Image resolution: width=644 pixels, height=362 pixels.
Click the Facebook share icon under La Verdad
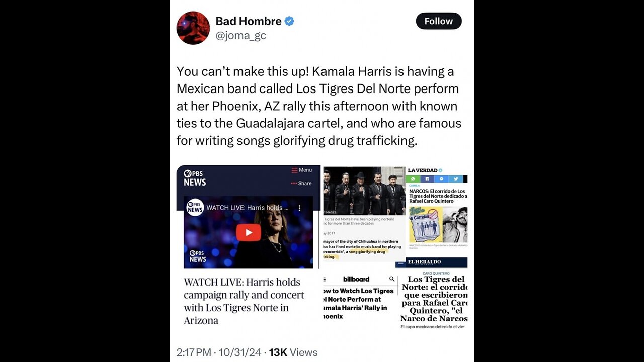coord(427,179)
